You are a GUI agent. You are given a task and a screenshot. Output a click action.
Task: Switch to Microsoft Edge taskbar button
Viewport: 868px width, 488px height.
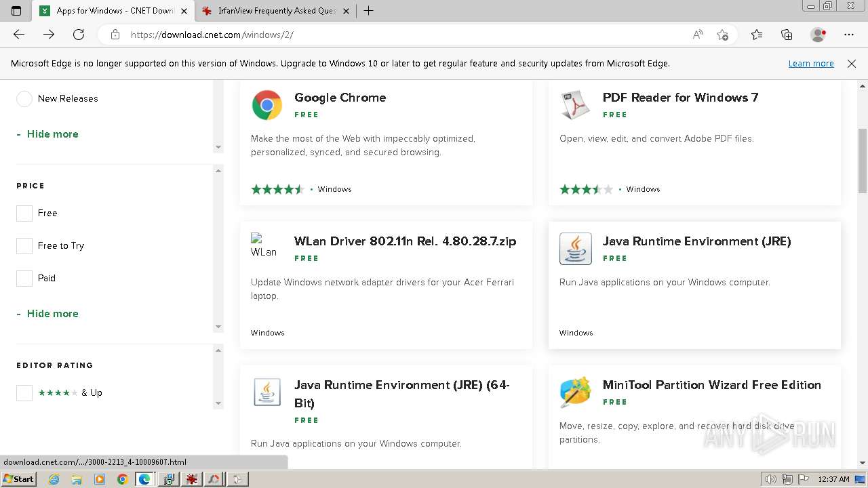pyautogui.click(x=144, y=479)
